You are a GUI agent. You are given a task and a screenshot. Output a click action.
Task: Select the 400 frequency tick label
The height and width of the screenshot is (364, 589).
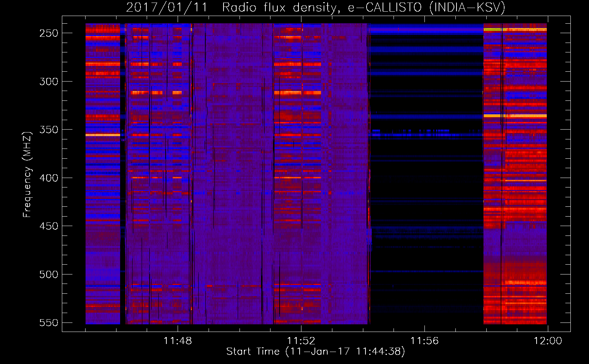[49, 178]
